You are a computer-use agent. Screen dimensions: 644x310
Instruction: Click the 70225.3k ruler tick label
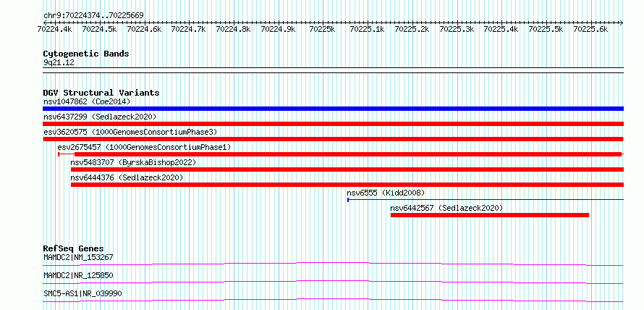click(x=457, y=29)
